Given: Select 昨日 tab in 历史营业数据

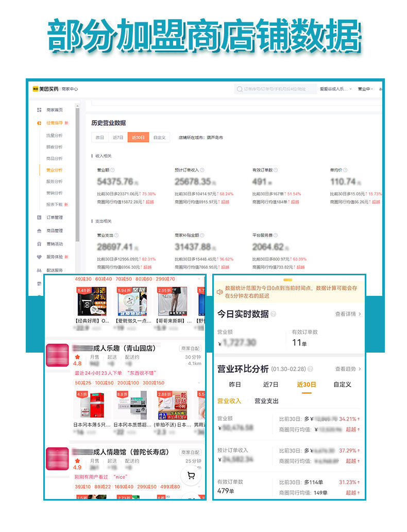Looking at the screenshot, I should click(100, 138).
